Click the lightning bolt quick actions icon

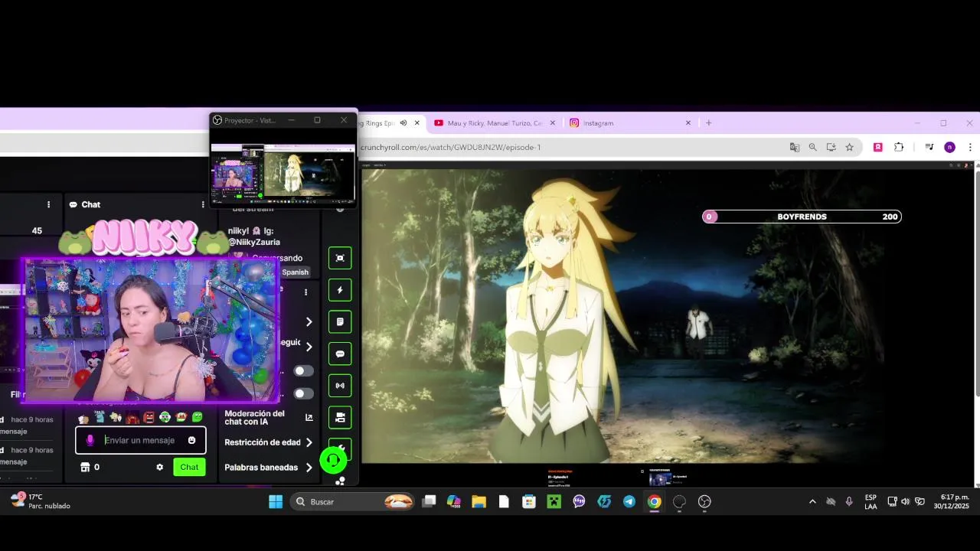point(340,290)
